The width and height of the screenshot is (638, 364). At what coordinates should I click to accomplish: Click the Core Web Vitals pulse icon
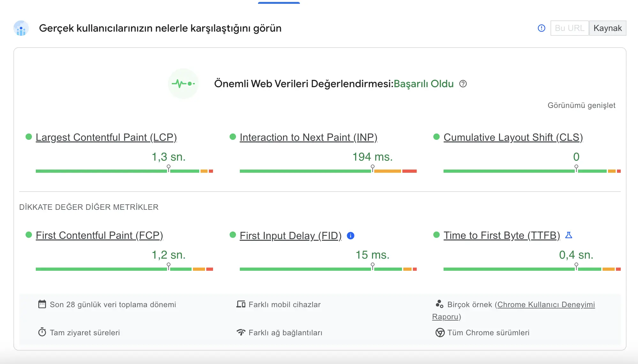click(x=183, y=84)
